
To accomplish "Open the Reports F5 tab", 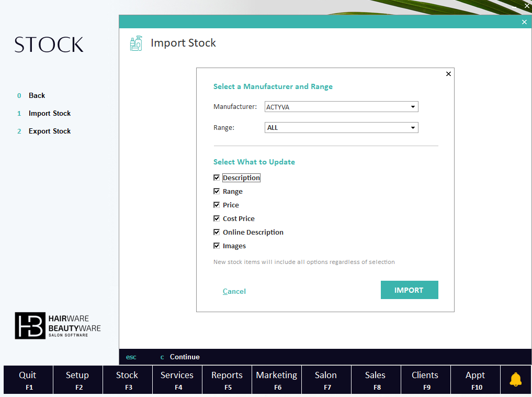I will (227, 380).
